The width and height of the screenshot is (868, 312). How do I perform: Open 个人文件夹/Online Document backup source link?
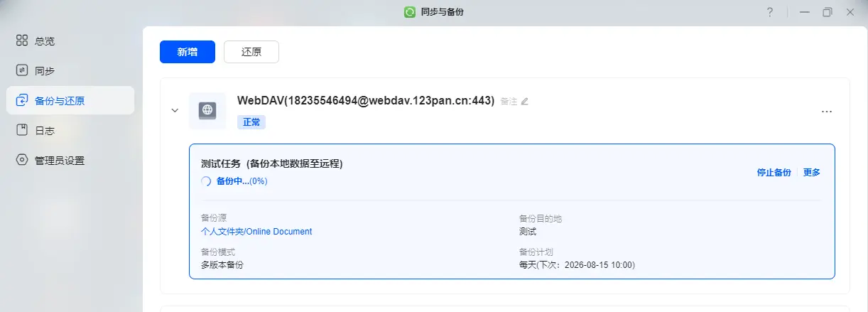(256, 232)
